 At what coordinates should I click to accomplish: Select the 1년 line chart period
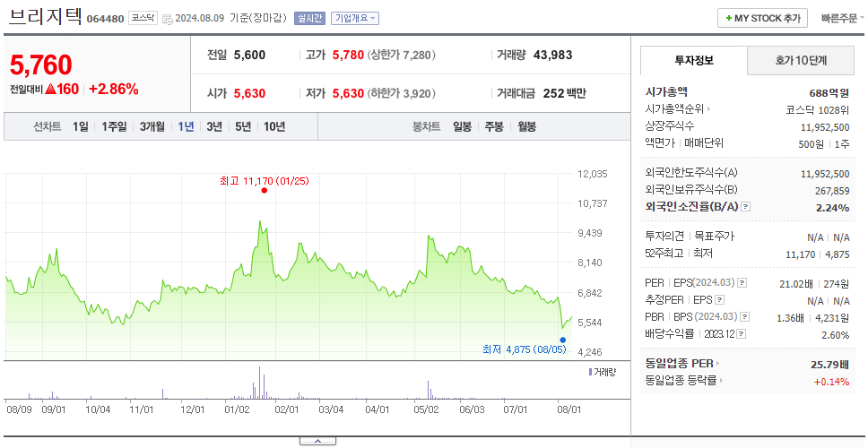(186, 126)
